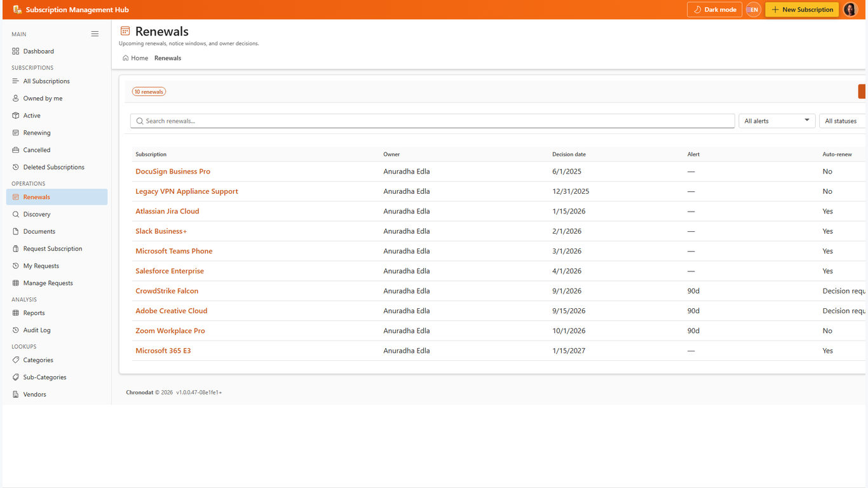Open Owned by me menu item
This screenshot has height=488, width=868.
pyautogui.click(x=57, y=98)
